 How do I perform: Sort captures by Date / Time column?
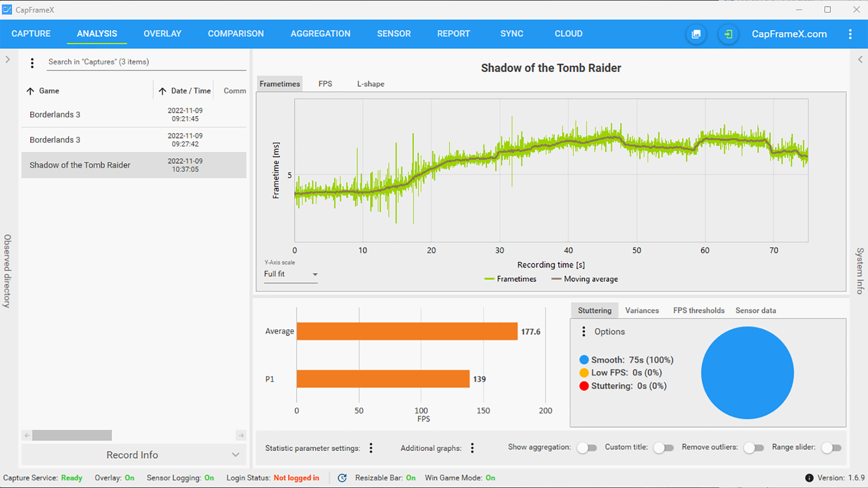click(x=190, y=91)
